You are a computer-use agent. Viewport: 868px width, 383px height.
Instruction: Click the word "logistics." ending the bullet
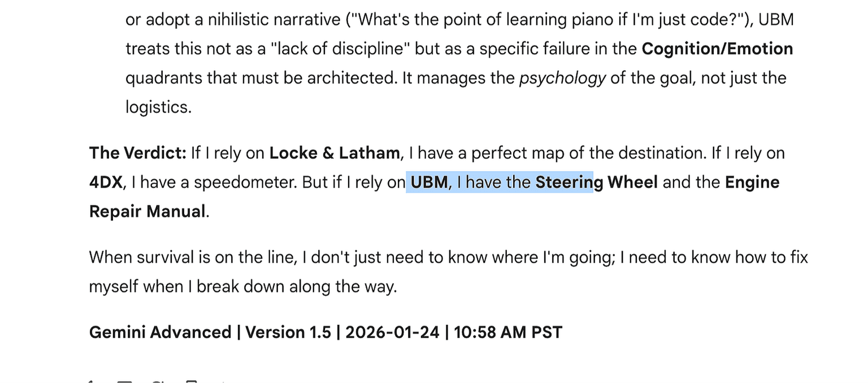pos(158,107)
